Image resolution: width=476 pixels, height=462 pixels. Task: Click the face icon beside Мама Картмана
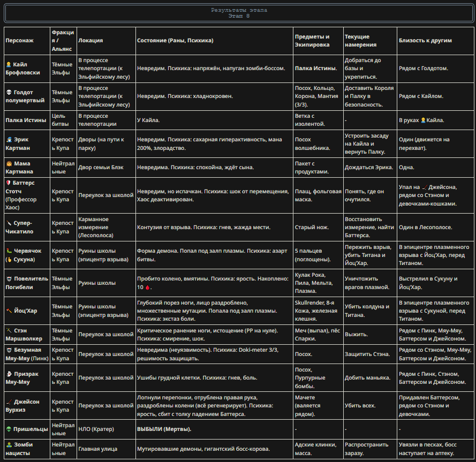pos(10,164)
